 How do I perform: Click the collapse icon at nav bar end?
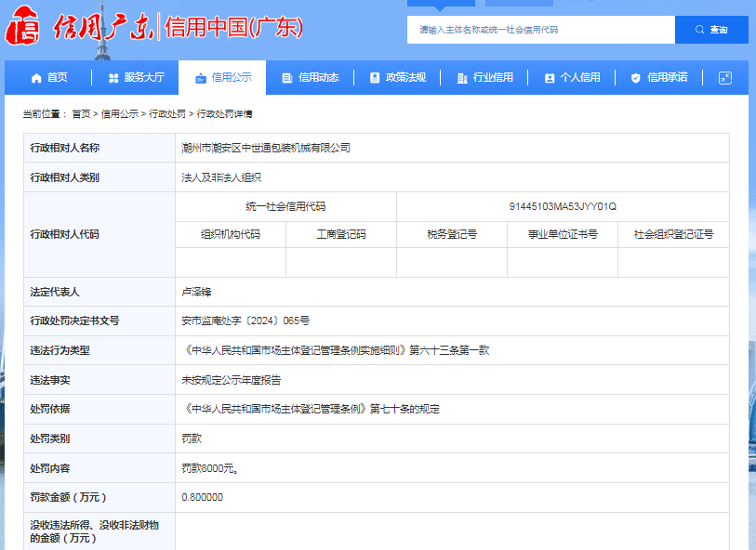point(725,78)
